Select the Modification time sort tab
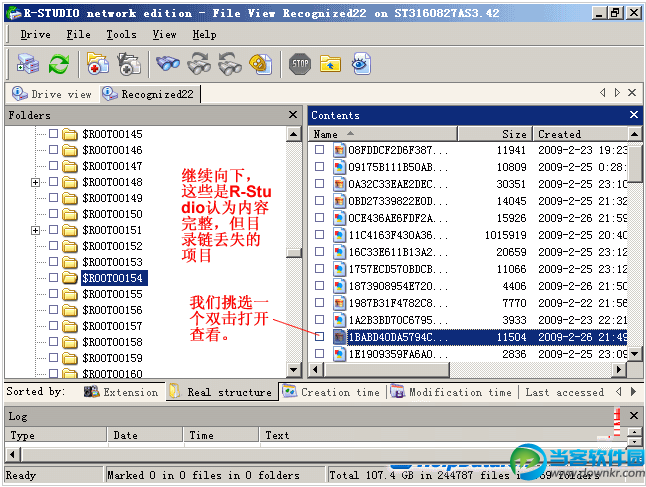 click(x=453, y=392)
